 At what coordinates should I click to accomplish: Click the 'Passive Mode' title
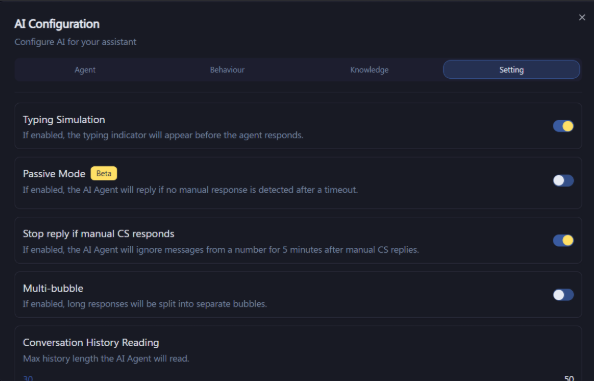(54, 174)
